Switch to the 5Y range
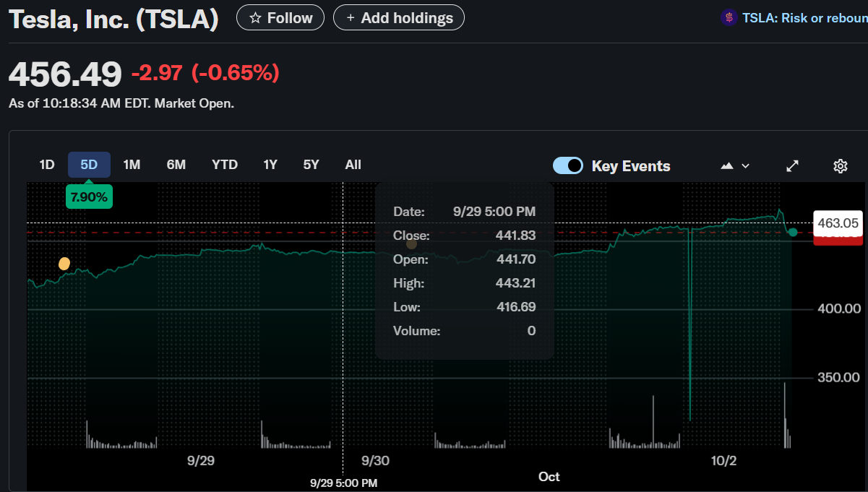Screen dimensions: 868x492 (311, 165)
